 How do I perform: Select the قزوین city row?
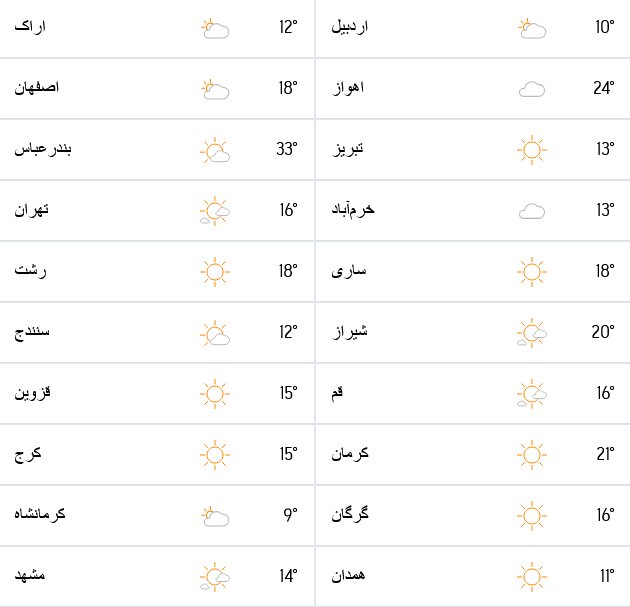32,393
